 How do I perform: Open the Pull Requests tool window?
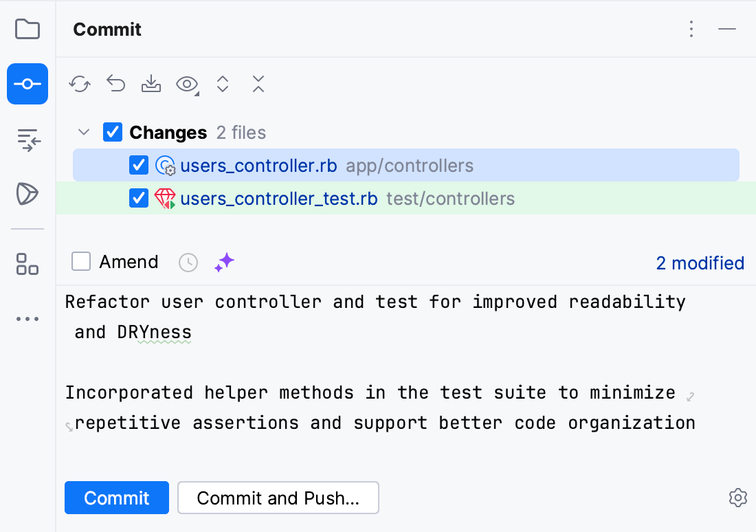[x=27, y=140]
